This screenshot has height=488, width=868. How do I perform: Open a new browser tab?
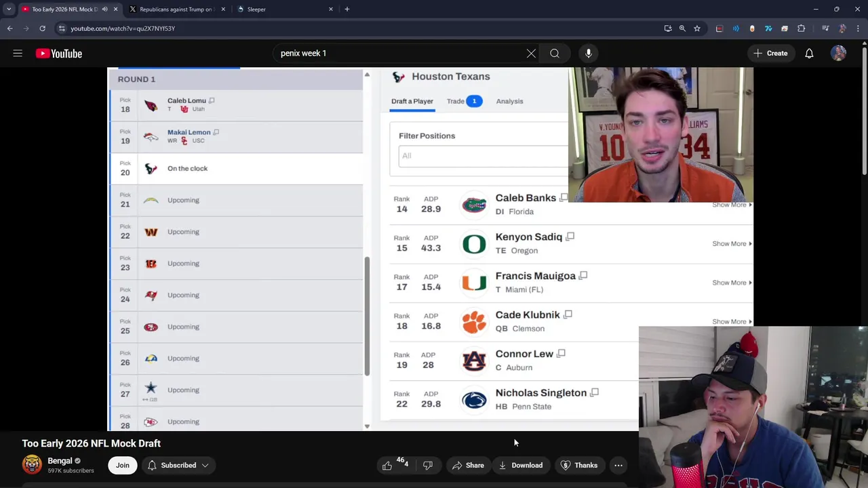[x=347, y=9]
